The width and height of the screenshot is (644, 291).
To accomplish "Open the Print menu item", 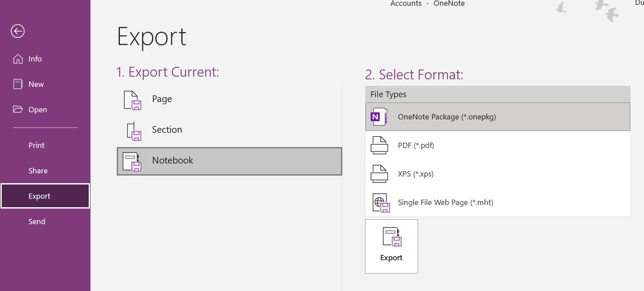I will coord(37,145).
